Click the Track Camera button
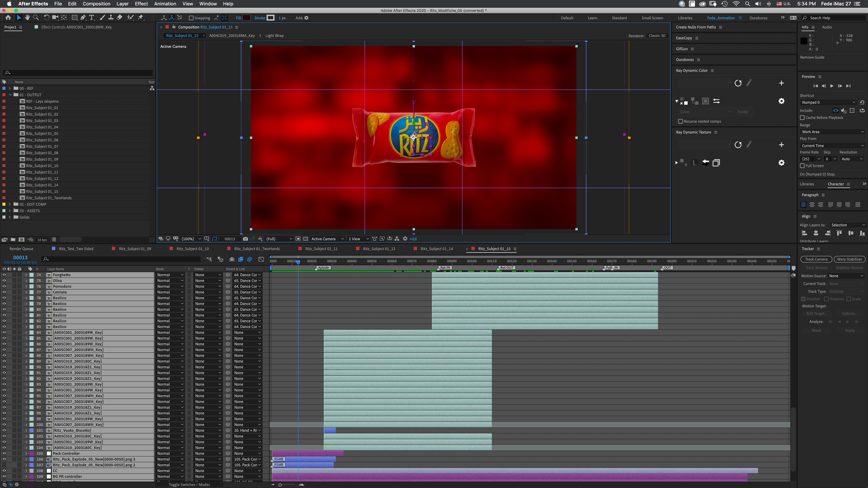This screenshot has width=868, height=488. pyautogui.click(x=816, y=259)
